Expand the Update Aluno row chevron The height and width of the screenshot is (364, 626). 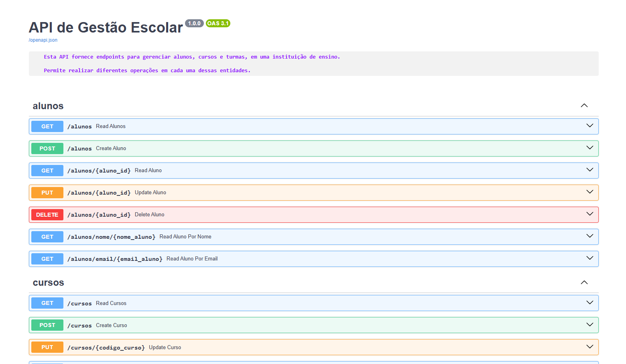tap(589, 192)
